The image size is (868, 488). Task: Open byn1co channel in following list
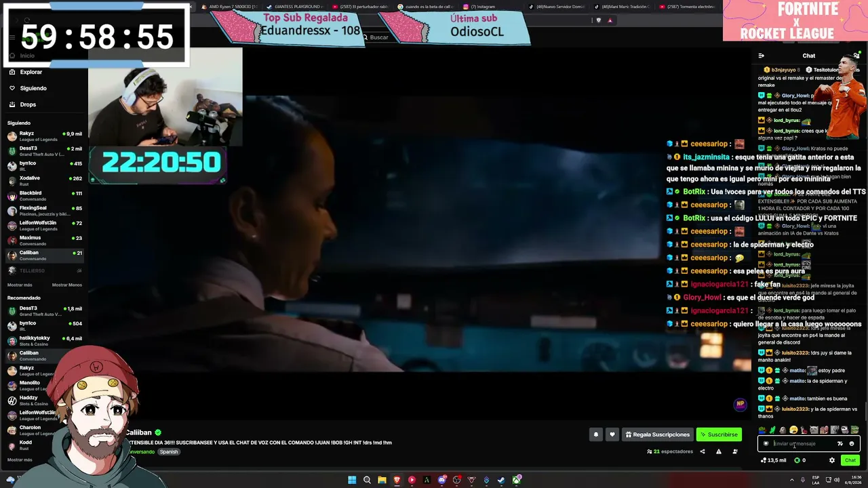(x=45, y=166)
